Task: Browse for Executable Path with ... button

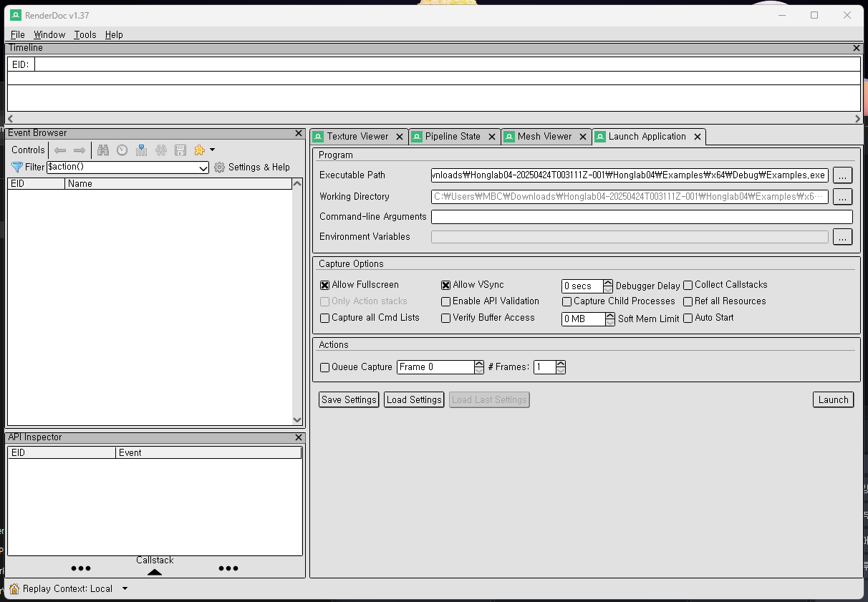Action: 842,175
